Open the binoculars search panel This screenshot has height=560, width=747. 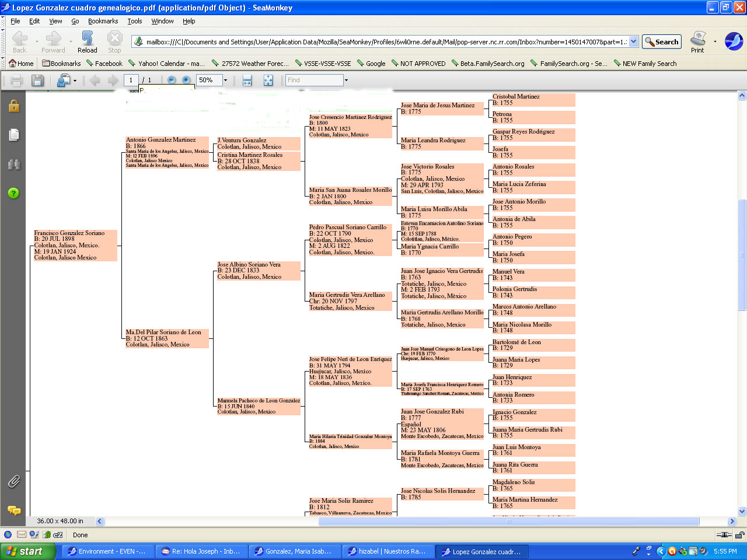click(x=14, y=164)
